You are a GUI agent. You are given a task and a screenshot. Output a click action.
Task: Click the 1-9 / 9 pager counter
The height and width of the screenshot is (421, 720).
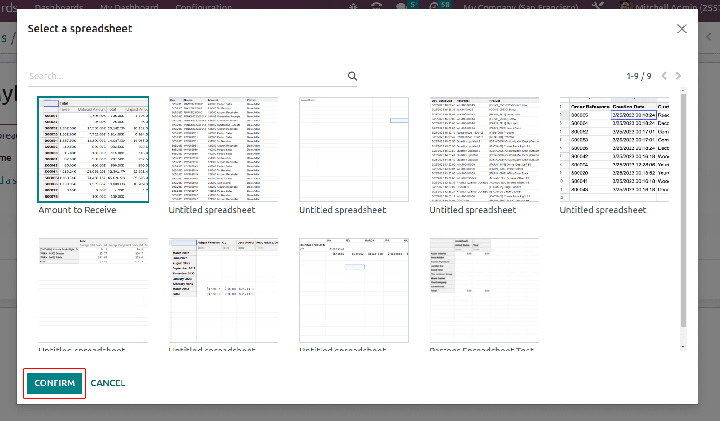639,76
